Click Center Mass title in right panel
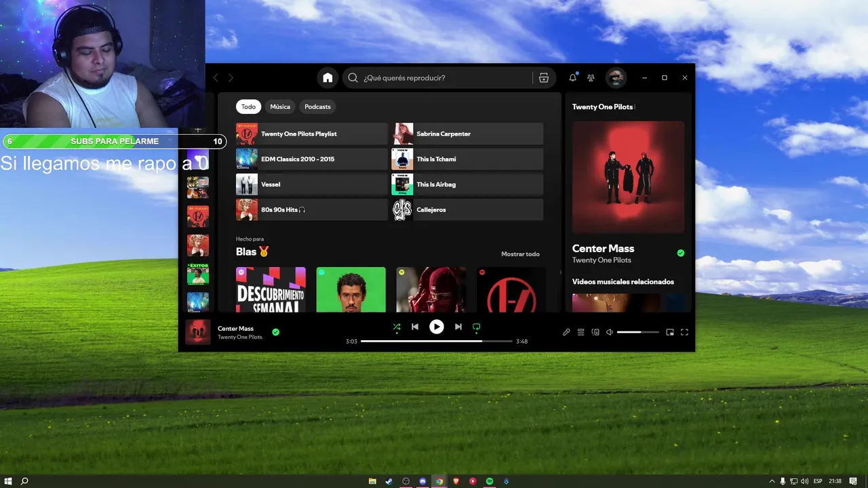The image size is (868, 488). 603,248
